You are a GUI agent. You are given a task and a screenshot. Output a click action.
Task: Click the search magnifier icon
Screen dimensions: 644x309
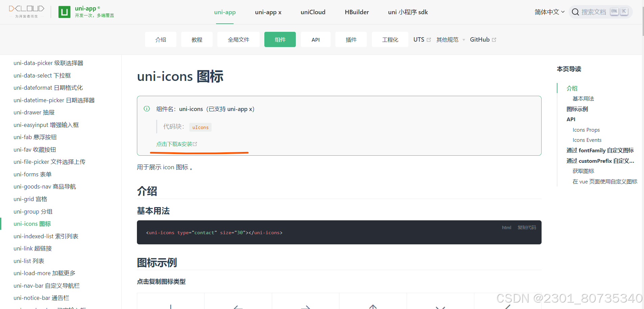click(x=575, y=12)
